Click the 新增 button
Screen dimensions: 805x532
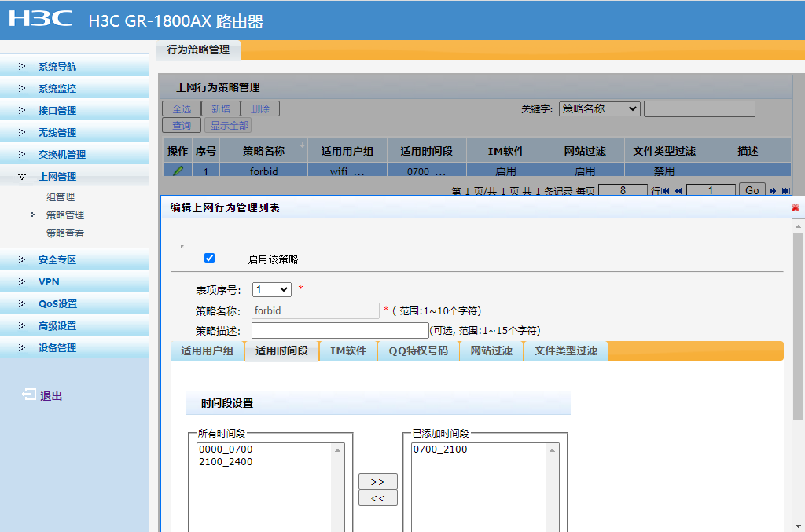[221, 108]
